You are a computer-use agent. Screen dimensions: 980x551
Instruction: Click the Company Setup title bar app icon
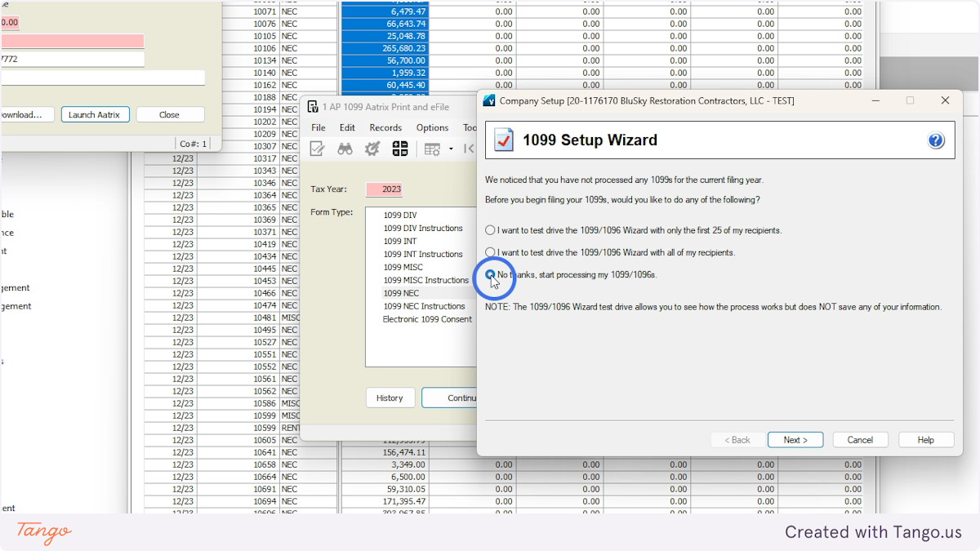click(x=489, y=100)
